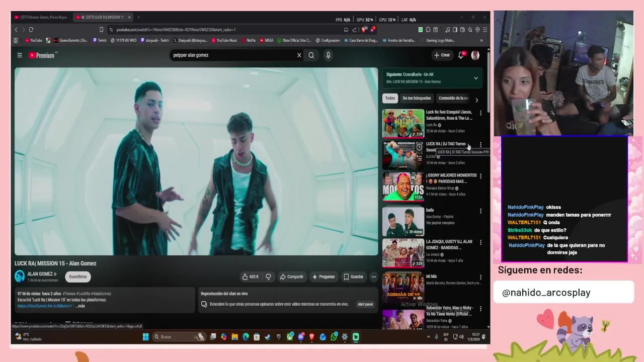The height and width of the screenshot is (362, 644).
Task: Select De tus búsquedas filter chip
Action: [x=417, y=98]
